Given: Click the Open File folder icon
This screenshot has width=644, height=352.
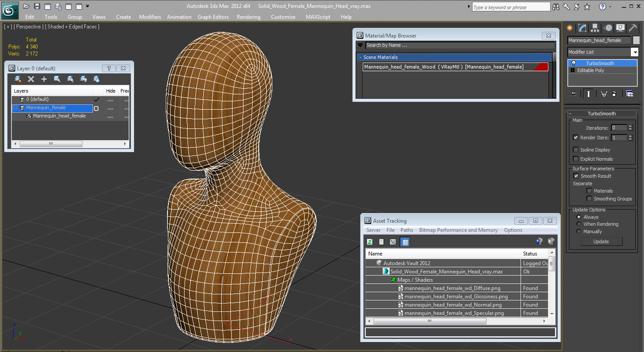Looking at the screenshot, I should point(27,6).
